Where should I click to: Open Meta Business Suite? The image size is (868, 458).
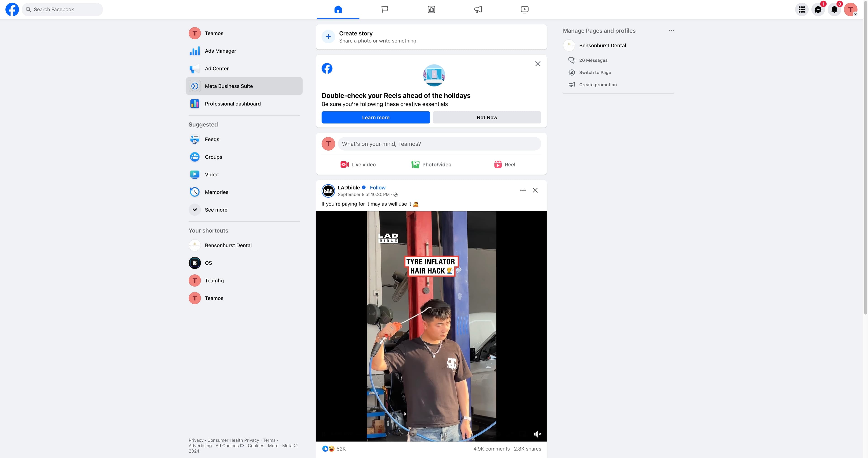tap(244, 86)
